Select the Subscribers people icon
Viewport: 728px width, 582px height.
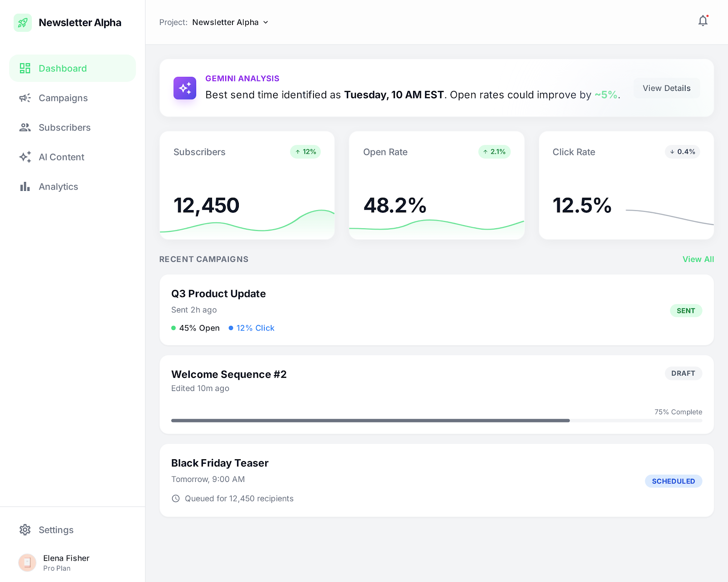click(25, 127)
